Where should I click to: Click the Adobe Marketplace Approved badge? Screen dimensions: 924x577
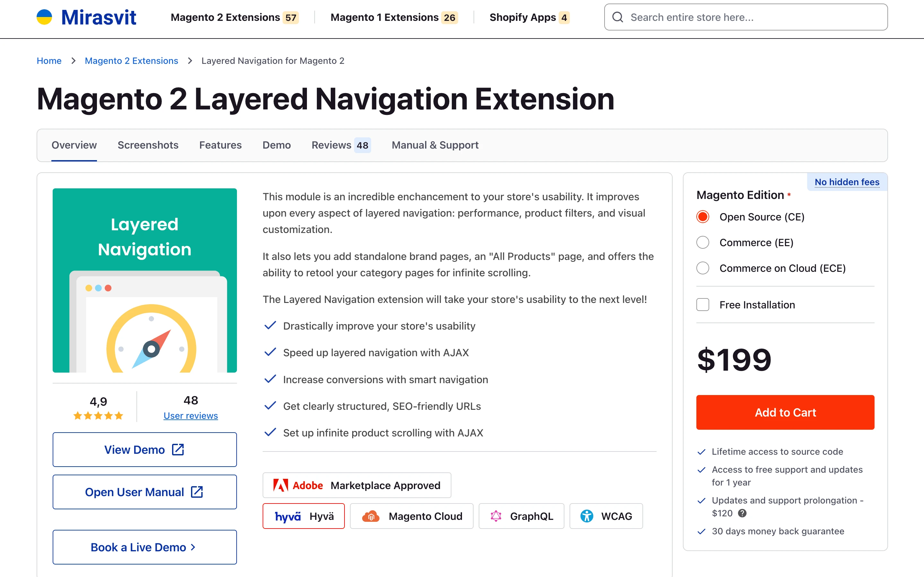tap(356, 486)
